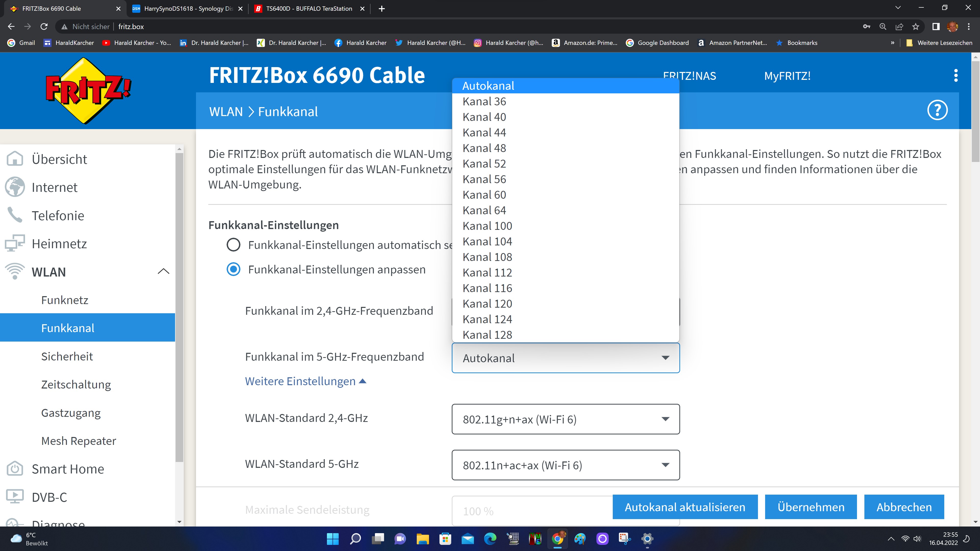Open WLAN-Standard 5-GHz dropdown
This screenshot has height=551, width=980.
point(565,465)
